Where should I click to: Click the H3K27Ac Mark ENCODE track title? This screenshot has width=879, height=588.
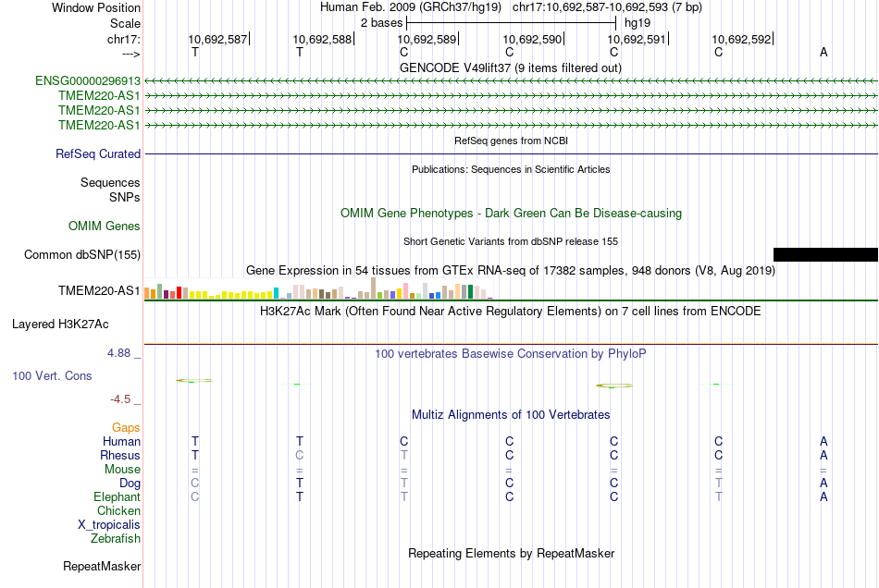click(511, 312)
